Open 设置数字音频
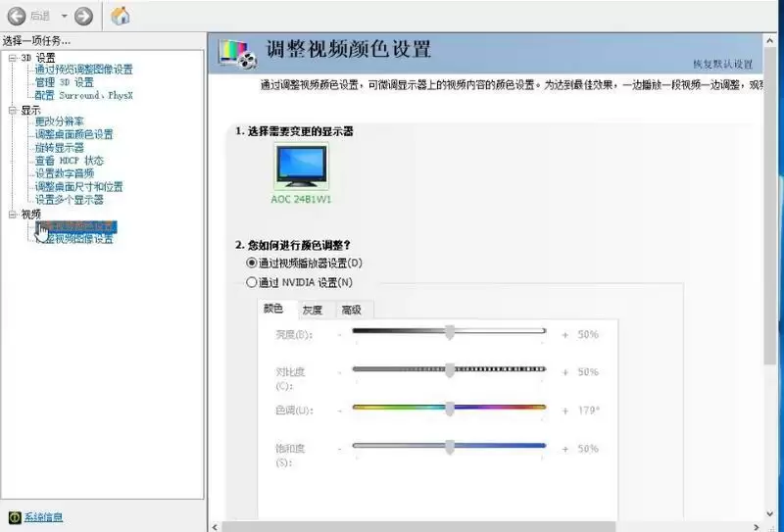Image resolution: width=784 pixels, height=532 pixels. [64, 173]
